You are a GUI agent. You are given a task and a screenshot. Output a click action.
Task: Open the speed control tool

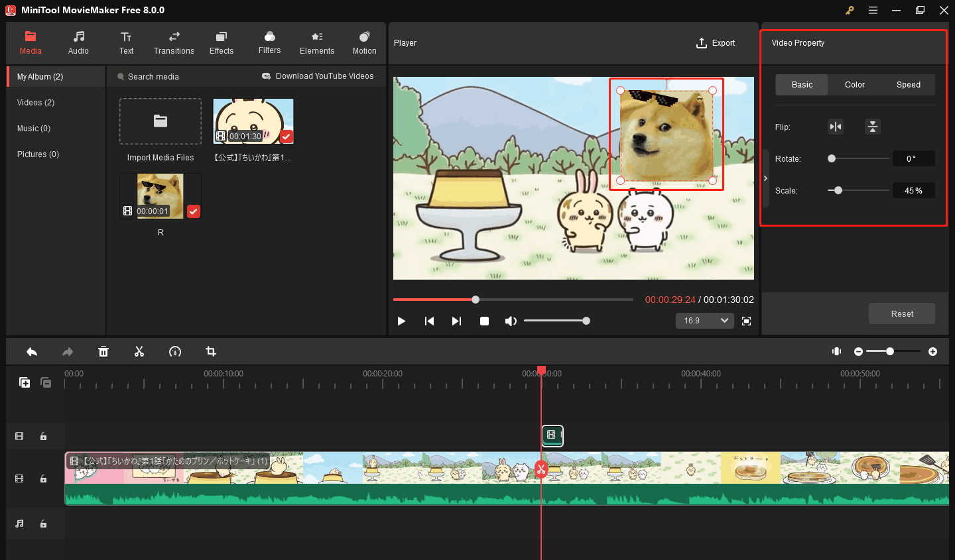pyautogui.click(x=175, y=352)
